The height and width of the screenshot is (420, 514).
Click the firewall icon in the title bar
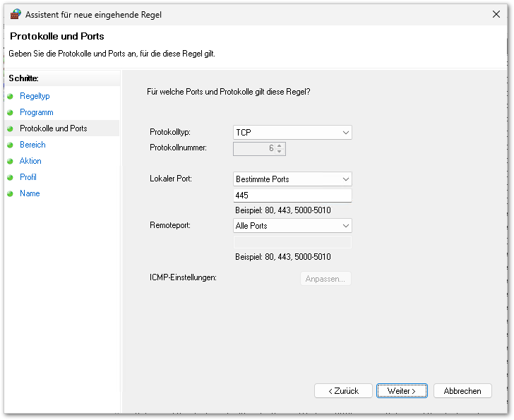(16, 14)
